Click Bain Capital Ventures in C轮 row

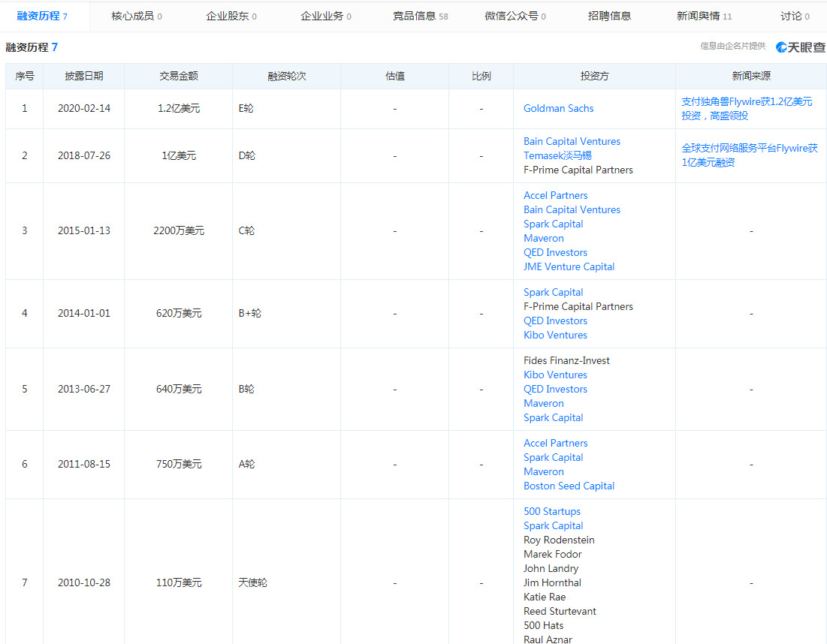[x=572, y=209]
